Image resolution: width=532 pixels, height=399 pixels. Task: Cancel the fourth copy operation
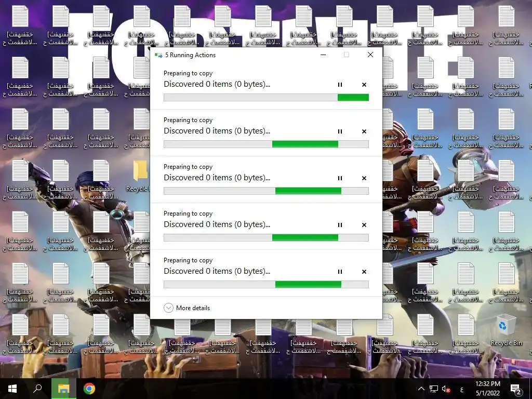(x=364, y=225)
